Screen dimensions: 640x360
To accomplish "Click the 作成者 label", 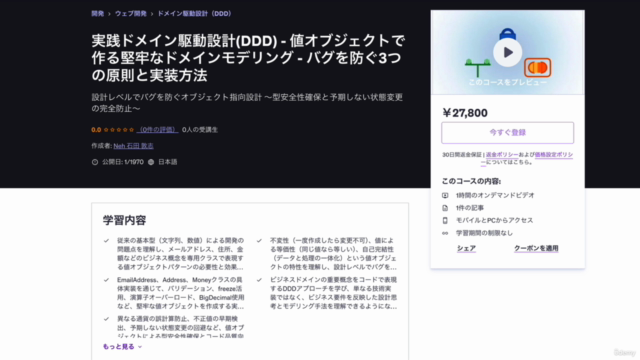I will (101, 146).
